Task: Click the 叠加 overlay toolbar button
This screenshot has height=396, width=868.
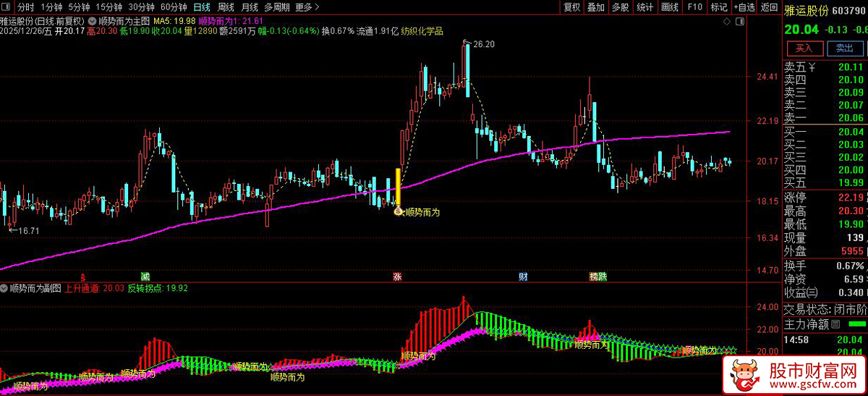Action: (596, 7)
